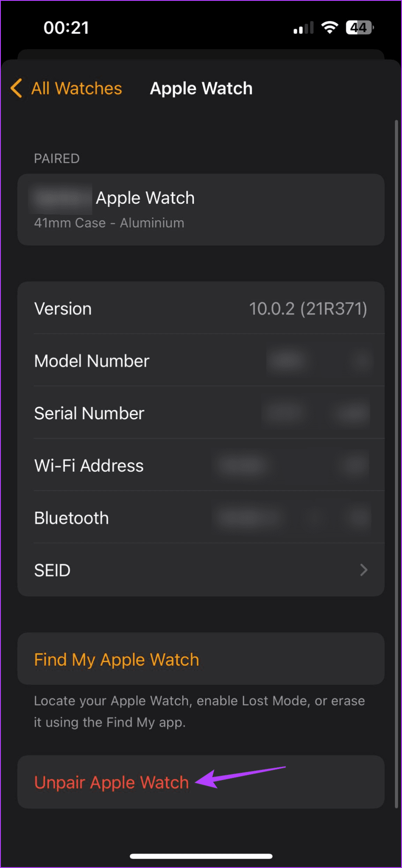The image size is (402, 868).
Task: Tap Unpair Apple Watch
Action: pos(112,782)
